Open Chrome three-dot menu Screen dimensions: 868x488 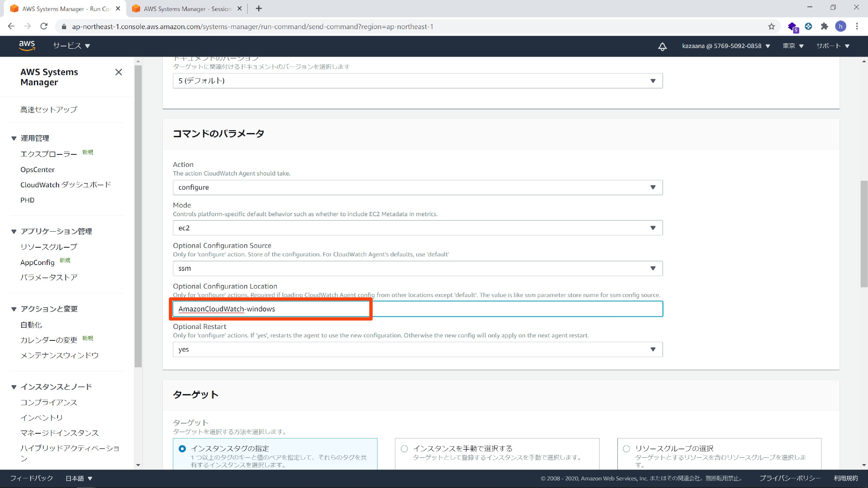857,26
